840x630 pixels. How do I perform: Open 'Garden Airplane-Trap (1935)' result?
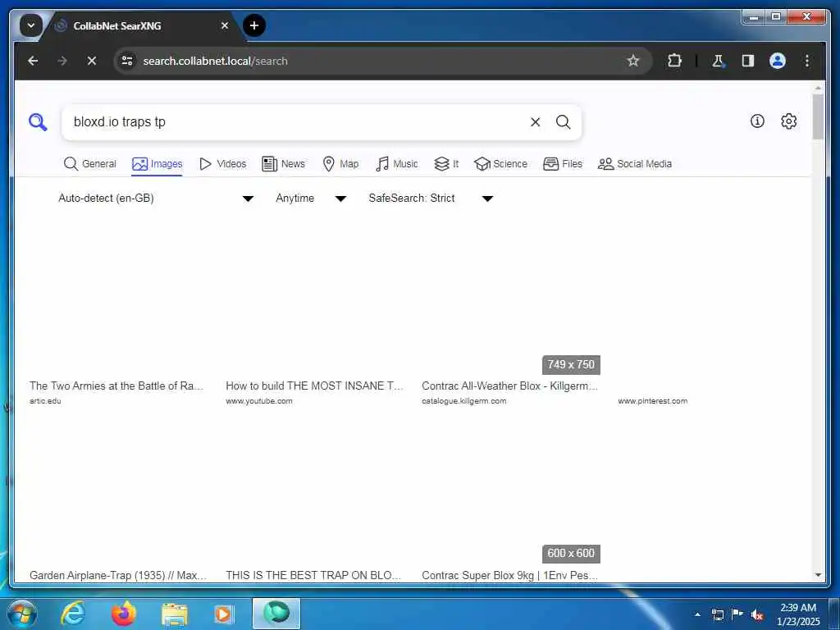[118, 575]
